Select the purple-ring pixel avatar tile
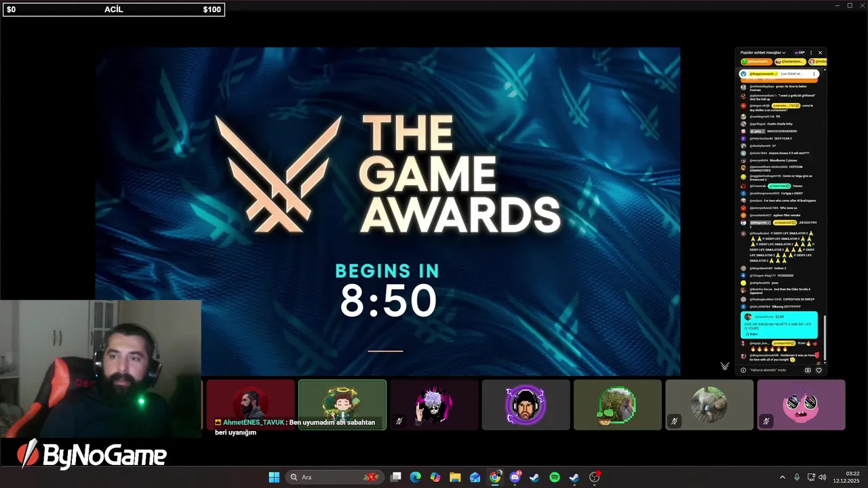The width and height of the screenshot is (868, 488). point(526,405)
